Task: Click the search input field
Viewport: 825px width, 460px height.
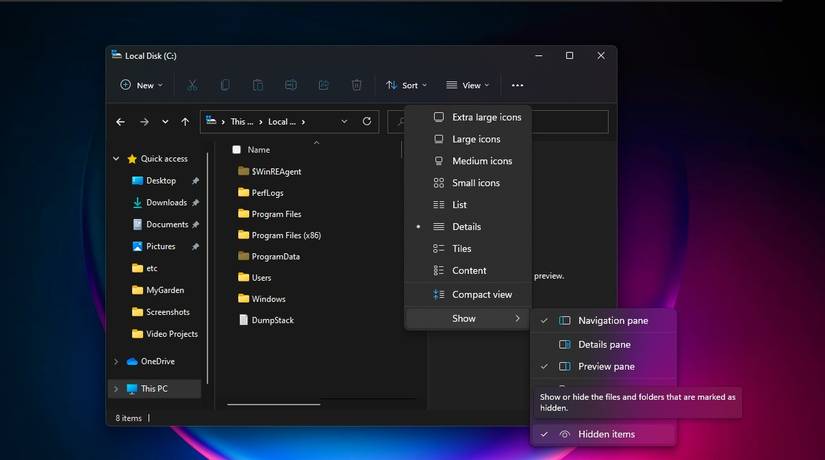Action: [x=498, y=122]
